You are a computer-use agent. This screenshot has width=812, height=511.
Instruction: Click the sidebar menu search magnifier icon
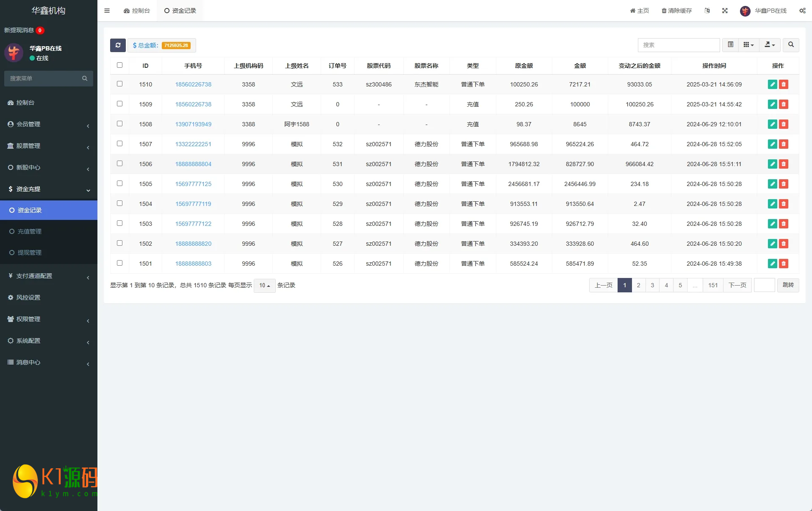tap(85, 78)
